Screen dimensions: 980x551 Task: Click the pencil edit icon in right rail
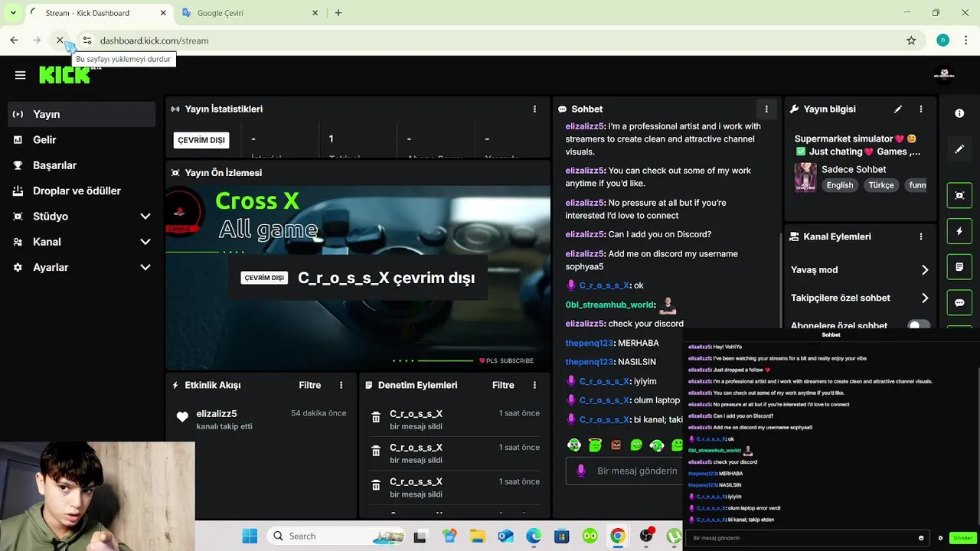(959, 149)
